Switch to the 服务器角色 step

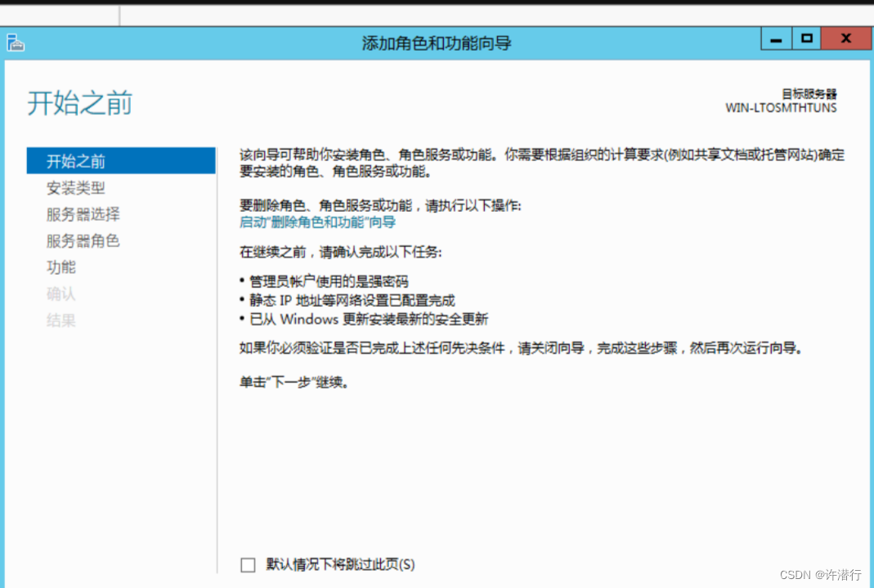[83, 240]
